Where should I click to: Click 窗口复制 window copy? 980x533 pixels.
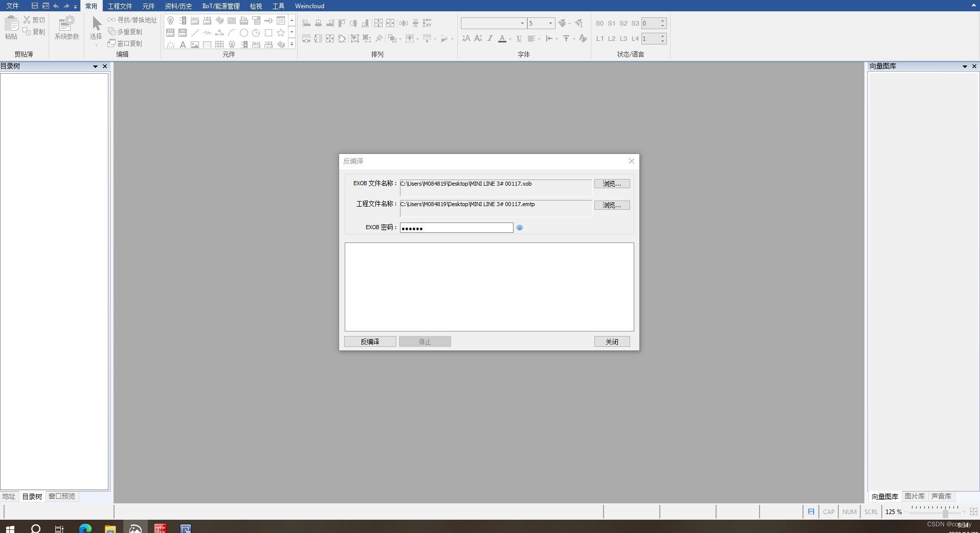coord(125,43)
